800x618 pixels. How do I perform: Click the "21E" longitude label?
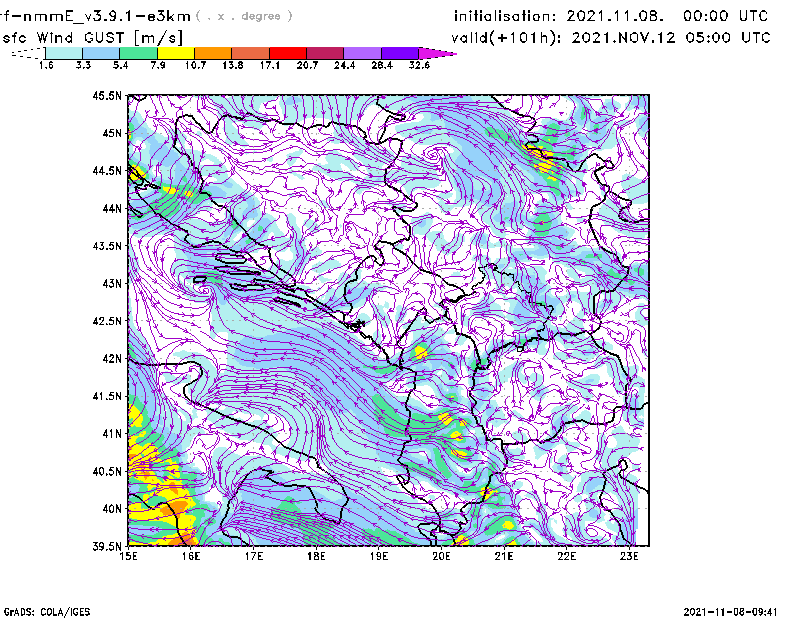click(x=504, y=556)
